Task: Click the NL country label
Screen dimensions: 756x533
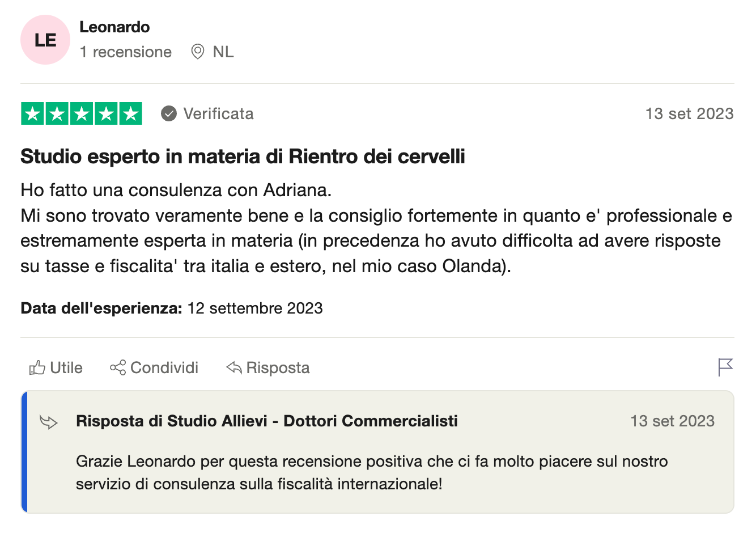Action: 223,52
